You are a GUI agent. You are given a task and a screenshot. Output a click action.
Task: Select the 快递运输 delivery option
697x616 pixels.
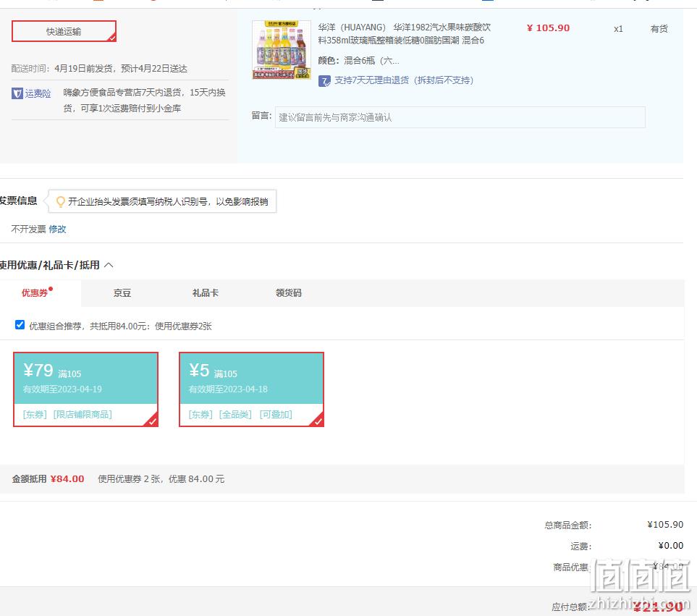coord(64,31)
